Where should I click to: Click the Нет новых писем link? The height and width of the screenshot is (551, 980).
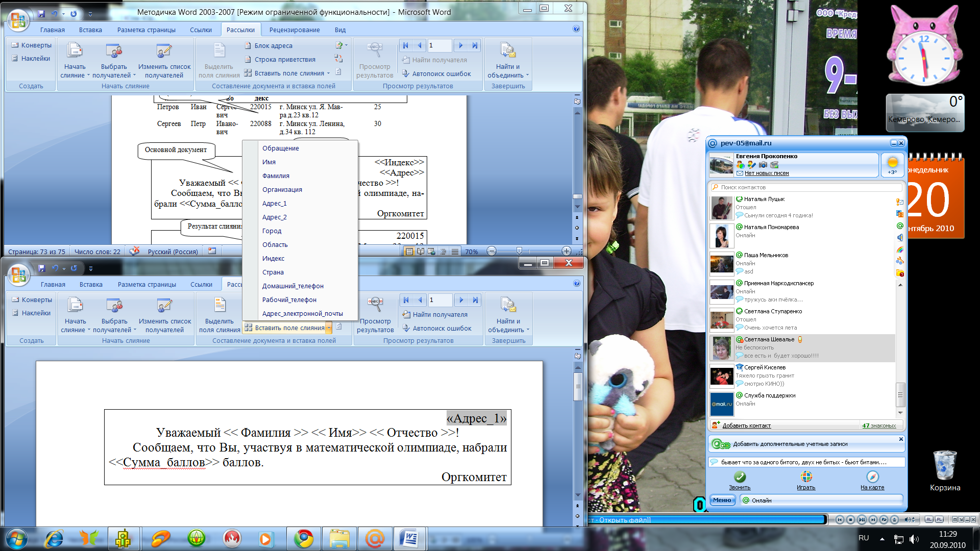click(766, 173)
